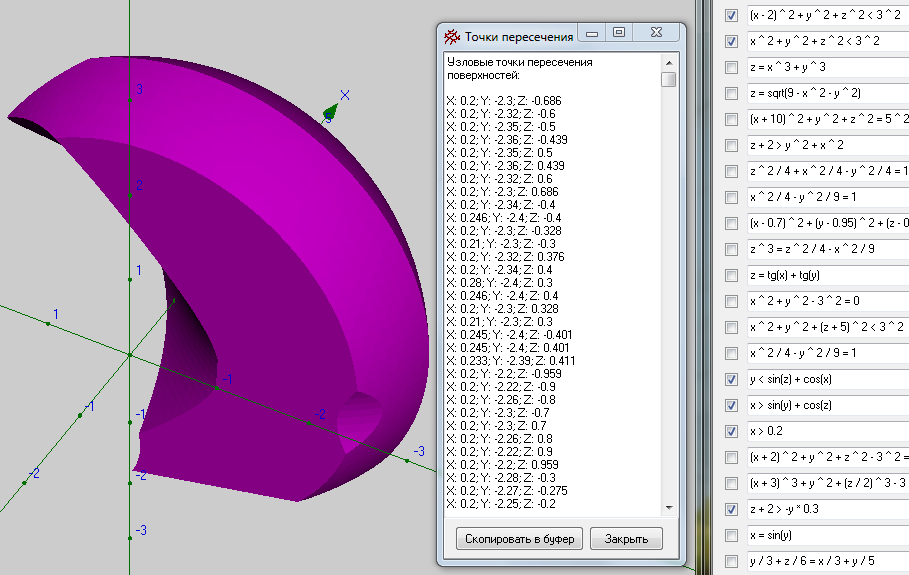Uncheck the x > 0.2 inequality
The width and height of the screenshot is (909, 575).
point(731,432)
